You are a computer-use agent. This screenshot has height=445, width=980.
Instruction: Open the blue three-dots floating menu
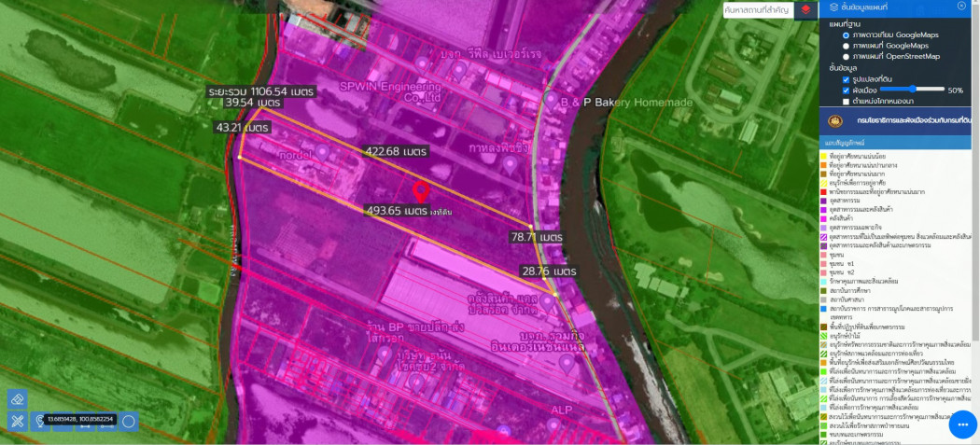pos(962,424)
